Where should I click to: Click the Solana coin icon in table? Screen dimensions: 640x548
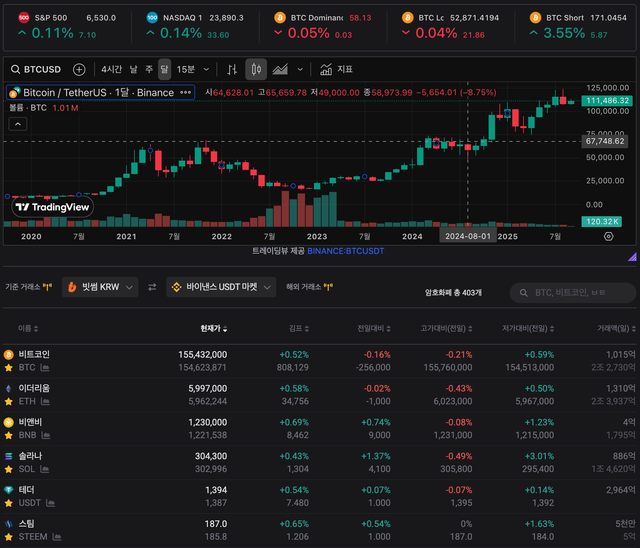[8, 456]
